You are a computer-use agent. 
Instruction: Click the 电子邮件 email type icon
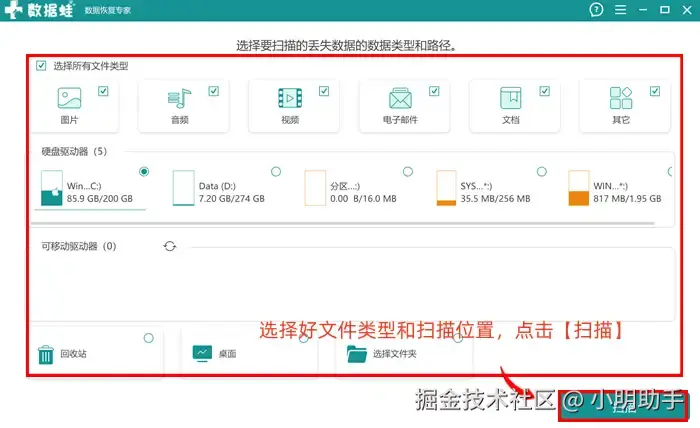pos(400,98)
